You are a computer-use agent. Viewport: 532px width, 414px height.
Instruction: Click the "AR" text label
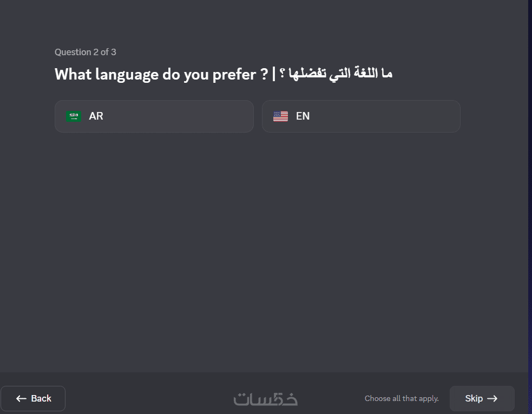[x=96, y=116]
